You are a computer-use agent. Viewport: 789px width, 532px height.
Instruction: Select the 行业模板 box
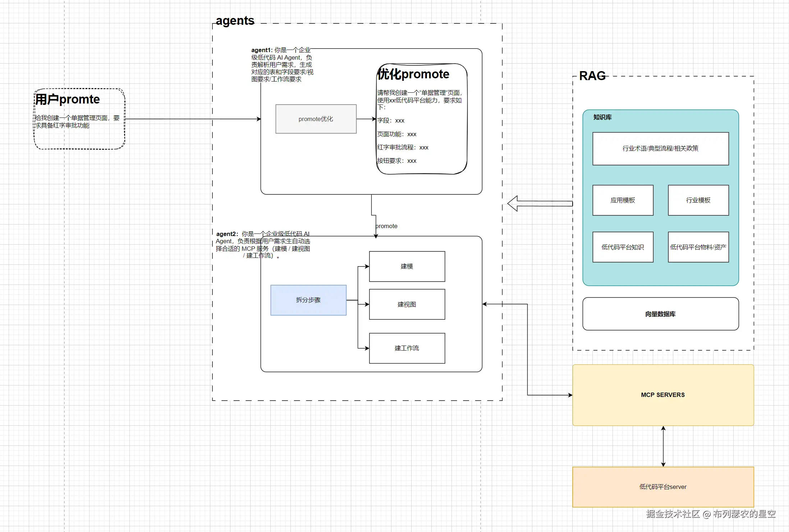pyautogui.click(x=698, y=200)
